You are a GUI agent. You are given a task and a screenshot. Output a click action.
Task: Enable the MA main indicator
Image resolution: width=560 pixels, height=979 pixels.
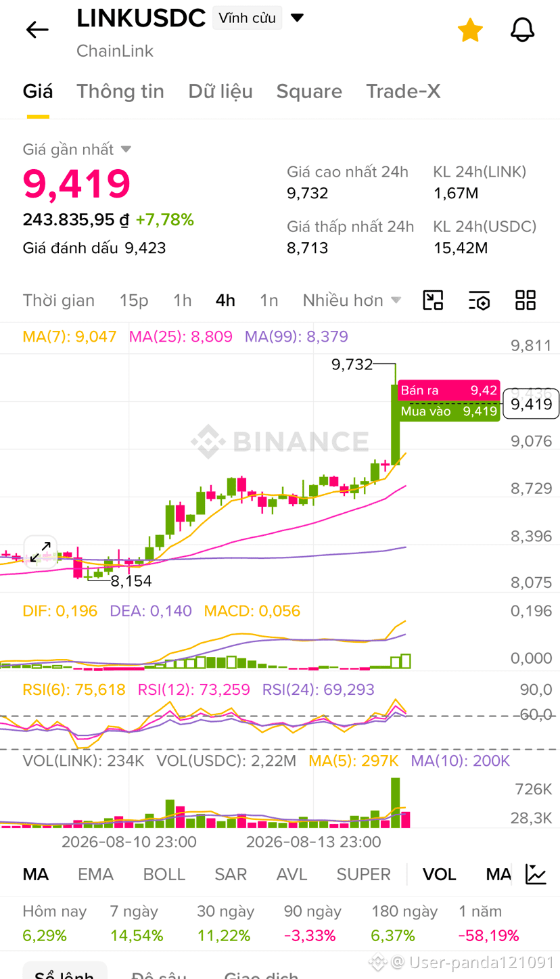pyautogui.click(x=36, y=874)
